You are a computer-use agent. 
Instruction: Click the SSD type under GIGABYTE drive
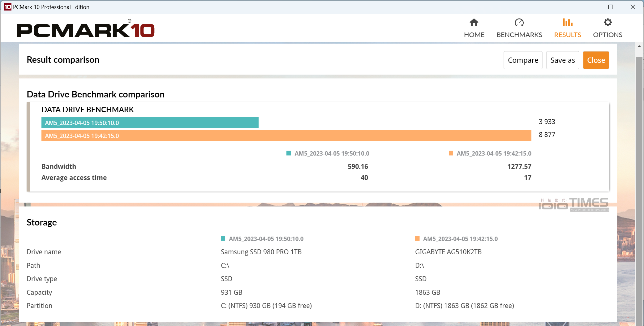click(x=421, y=279)
